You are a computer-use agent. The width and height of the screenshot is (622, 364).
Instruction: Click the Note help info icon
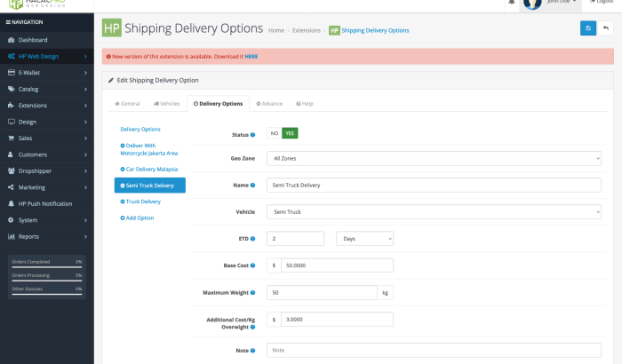click(252, 351)
